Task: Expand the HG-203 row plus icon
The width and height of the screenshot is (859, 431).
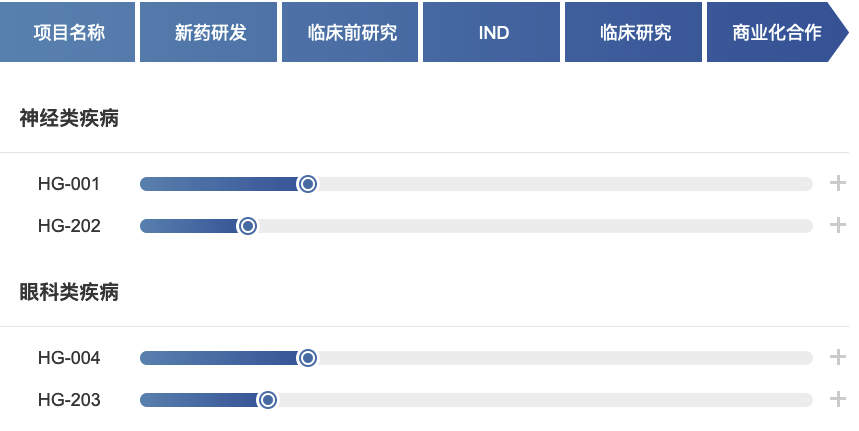Action: click(x=838, y=399)
